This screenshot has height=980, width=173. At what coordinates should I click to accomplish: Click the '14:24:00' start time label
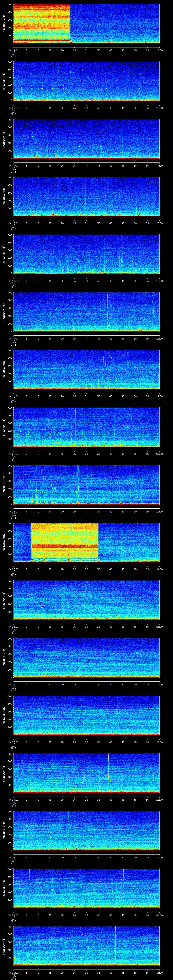click(x=13, y=627)
